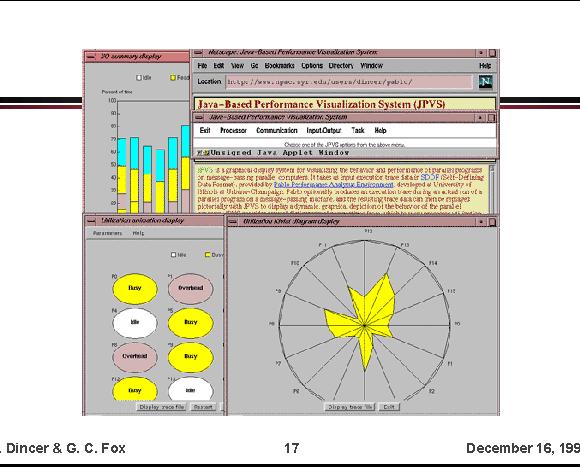This screenshot has width=580, height=467.
Task: Click Display trace file button under Kiviat diagram
Action: click(x=350, y=407)
